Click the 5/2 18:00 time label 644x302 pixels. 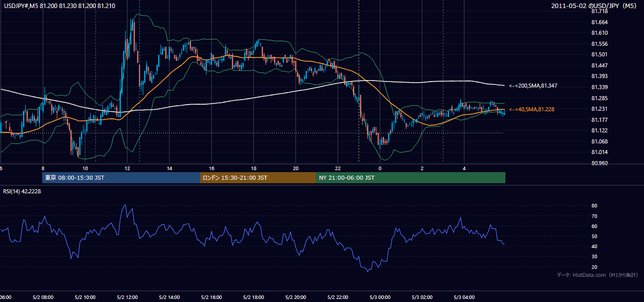click(253, 297)
